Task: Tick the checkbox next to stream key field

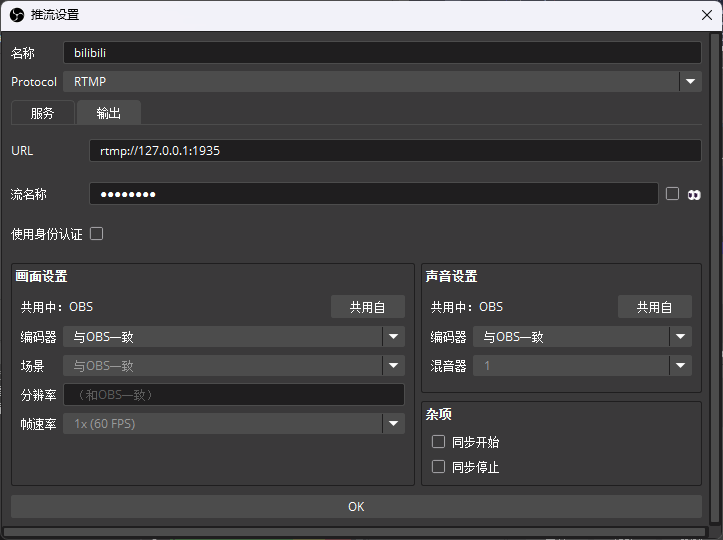Action: 672,194
